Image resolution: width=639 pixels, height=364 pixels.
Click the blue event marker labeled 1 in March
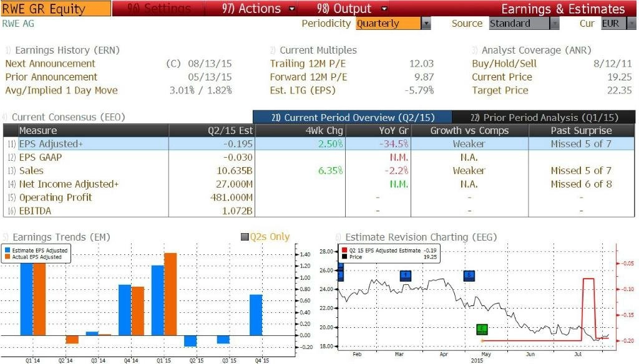(x=406, y=275)
